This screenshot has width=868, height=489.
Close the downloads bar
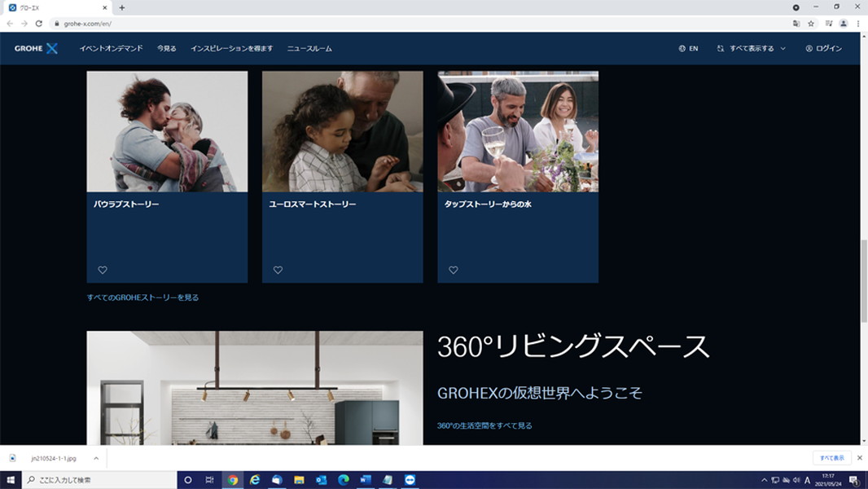[860, 458]
